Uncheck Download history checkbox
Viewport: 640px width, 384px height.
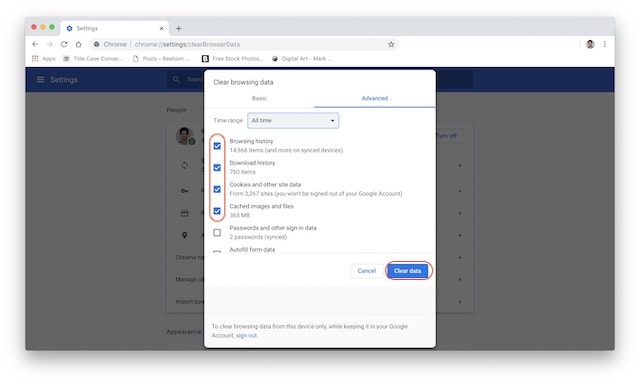click(x=217, y=167)
